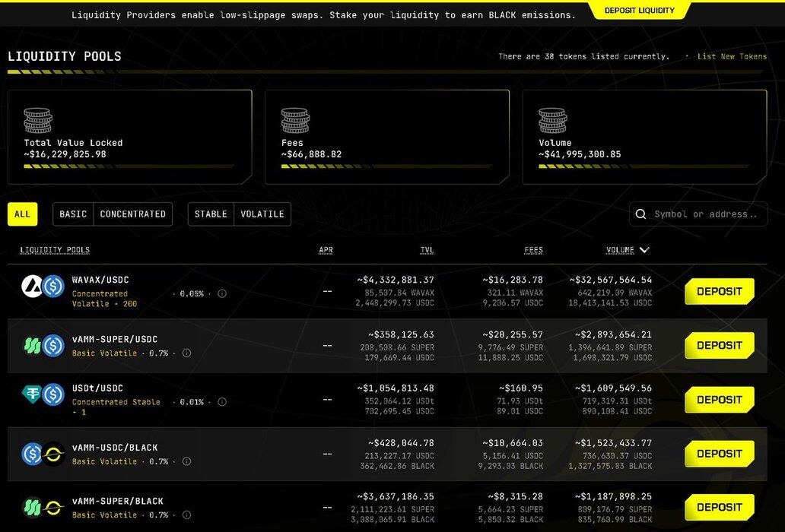Click info icon on vAMM-SUPER/BLACK row
785x532 pixels.
coord(186,515)
